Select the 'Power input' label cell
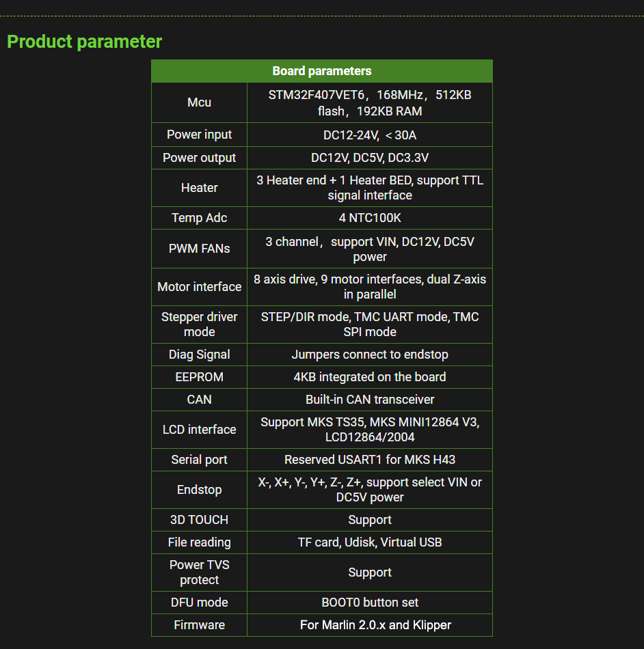 pyautogui.click(x=199, y=135)
